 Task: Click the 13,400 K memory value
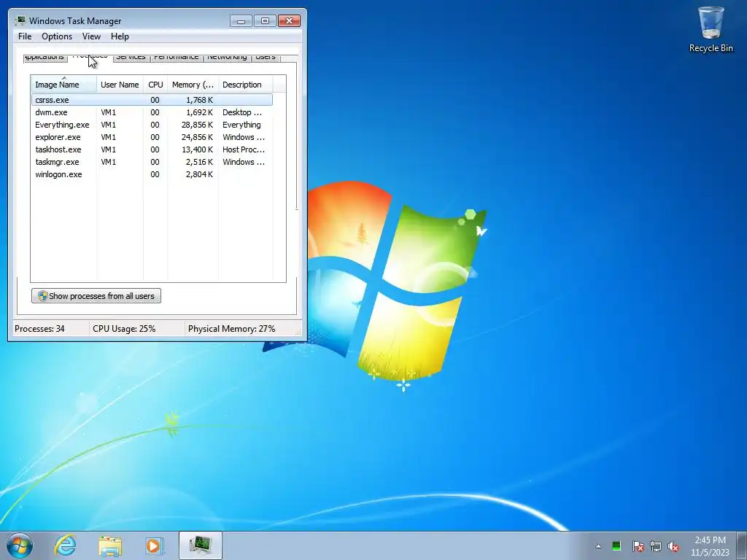pyautogui.click(x=197, y=149)
